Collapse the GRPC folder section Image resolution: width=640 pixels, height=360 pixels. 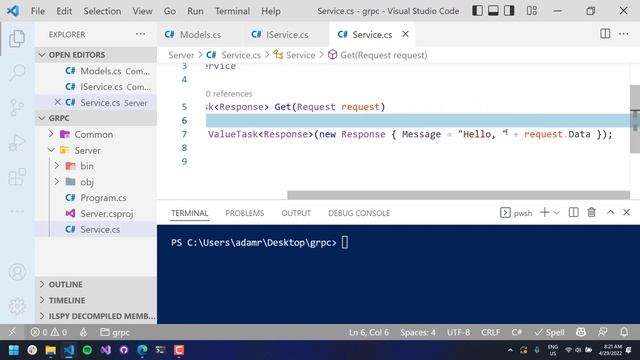(x=96, y=118)
